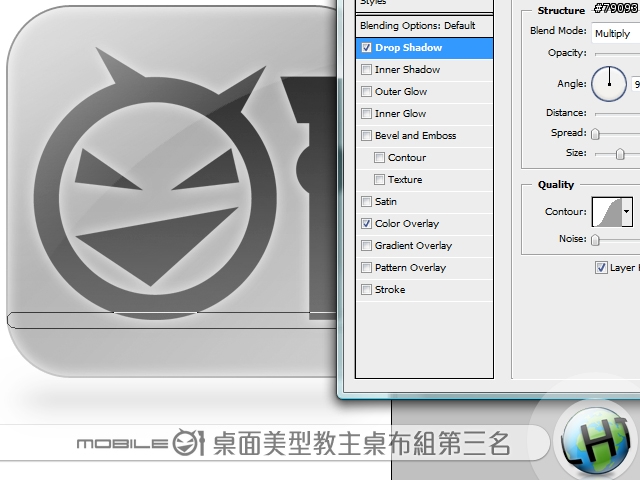Open the Stroke settings row
Image resolution: width=640 pixels, height=480 pixels.
424,290
